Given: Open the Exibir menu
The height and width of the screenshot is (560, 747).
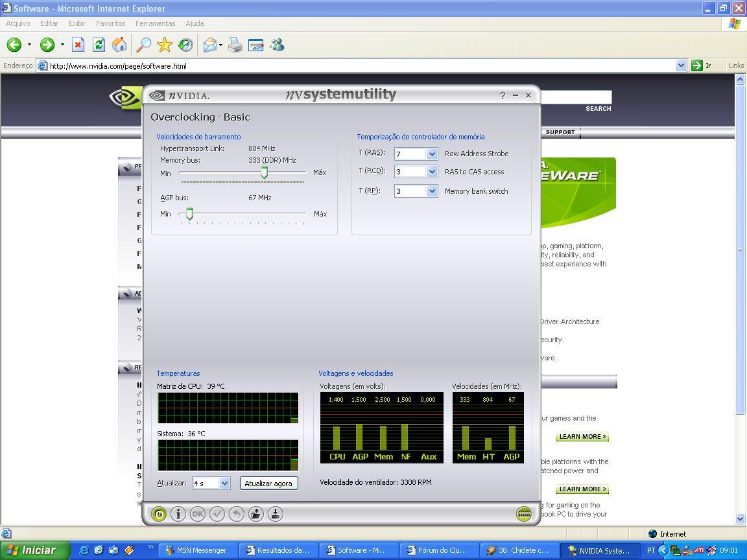Looking at the screenshot, I should pos(77,23).
